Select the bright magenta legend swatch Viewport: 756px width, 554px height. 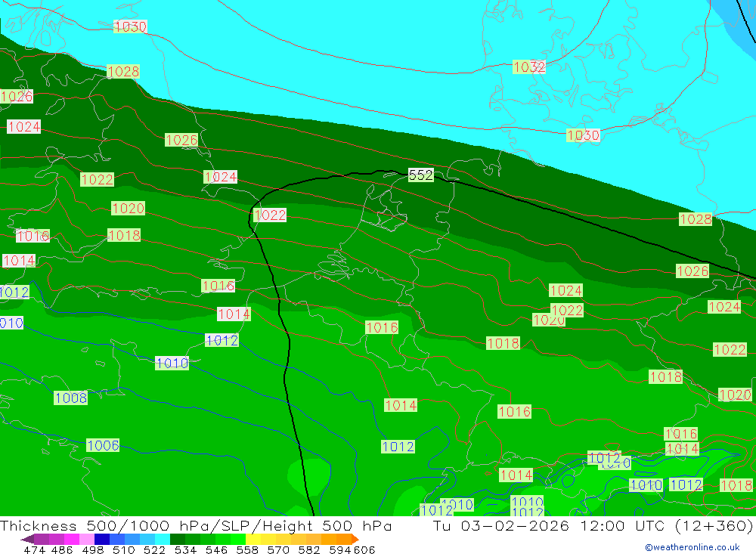(x=70, y=539)
